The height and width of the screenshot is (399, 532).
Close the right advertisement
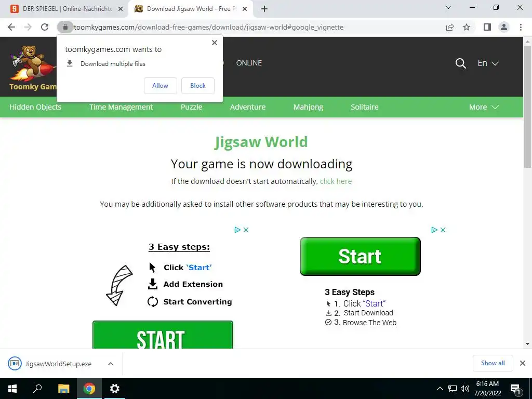(443, 230)
